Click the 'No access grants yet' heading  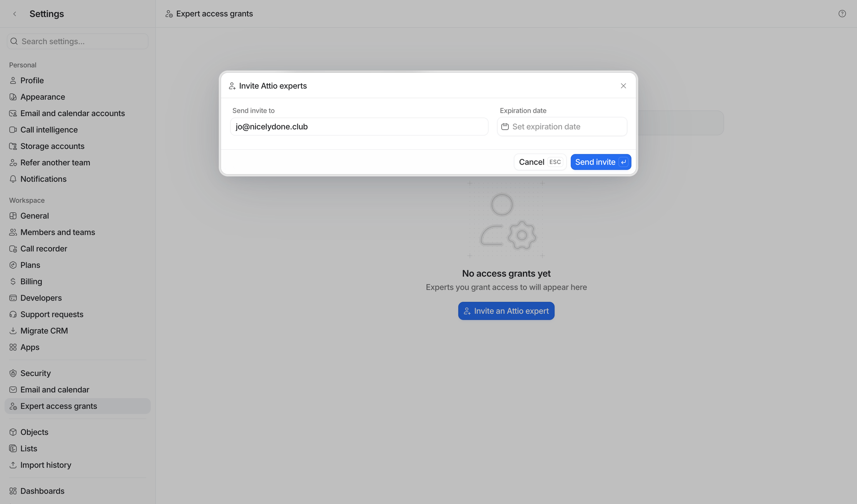[x=506, y=274]
